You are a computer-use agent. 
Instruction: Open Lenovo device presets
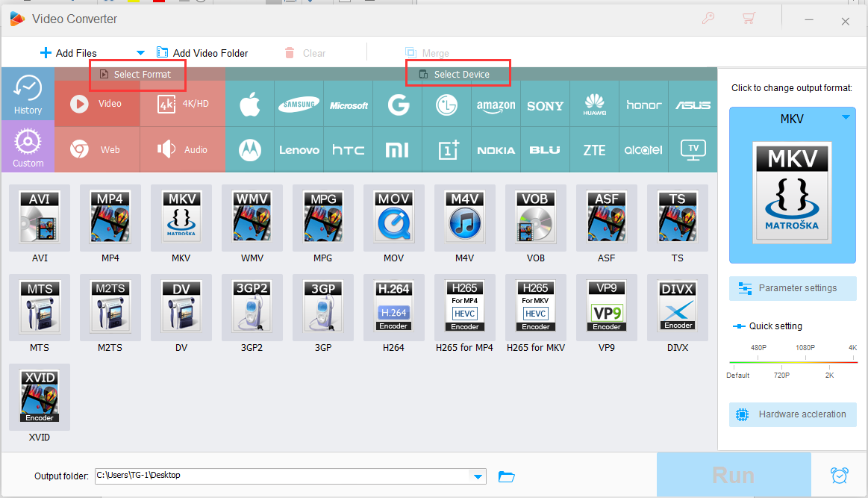tap(299, 149)
